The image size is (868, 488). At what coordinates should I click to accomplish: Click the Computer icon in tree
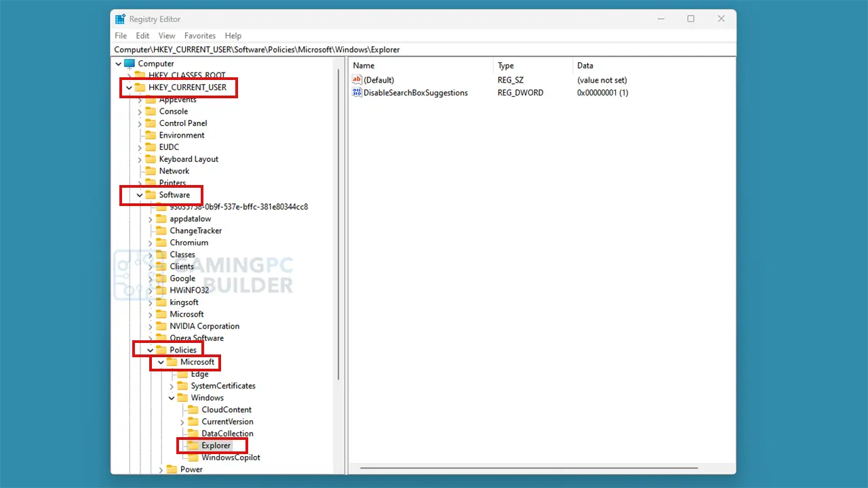[x=130, y=64]
